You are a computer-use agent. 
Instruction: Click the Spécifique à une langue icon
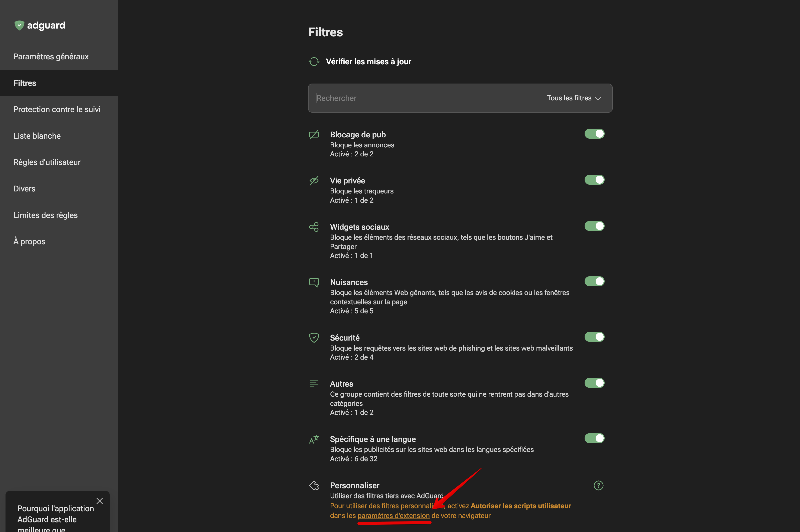click(x=314, y=439)
